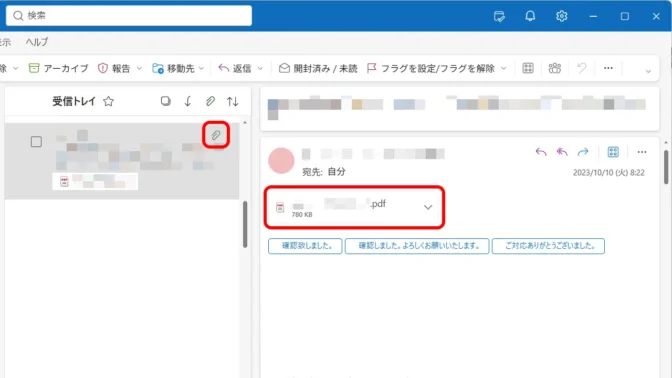The width and height of the screenshot is (672, 378).
Task: Click the 受信トレイ folder title
Action: point(74,101)
